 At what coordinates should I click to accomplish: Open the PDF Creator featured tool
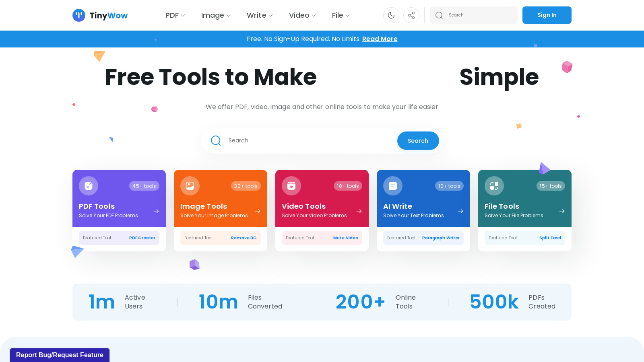pos(142,238)
